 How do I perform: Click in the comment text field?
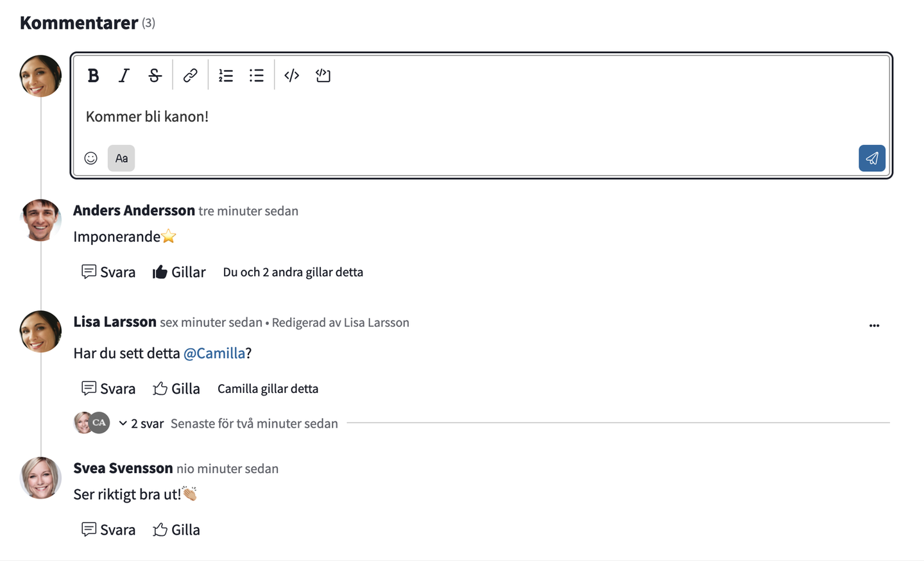[481, 117]
